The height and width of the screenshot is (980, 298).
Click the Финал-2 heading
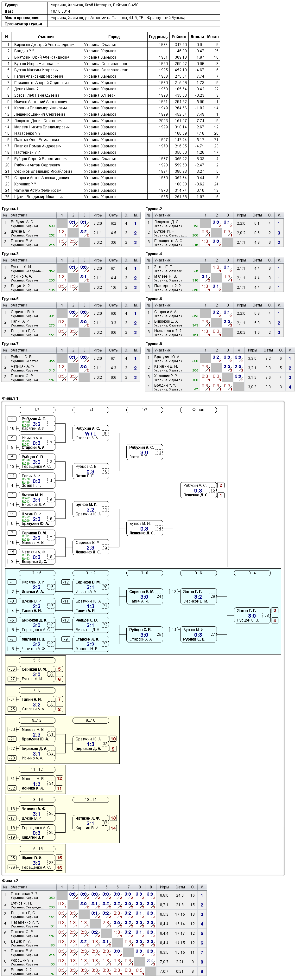point(10,881)
